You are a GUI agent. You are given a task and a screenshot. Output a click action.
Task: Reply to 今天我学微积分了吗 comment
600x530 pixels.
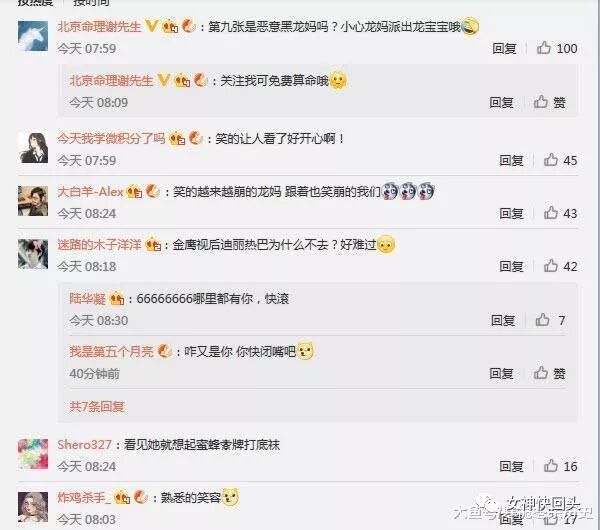point(511,160)
